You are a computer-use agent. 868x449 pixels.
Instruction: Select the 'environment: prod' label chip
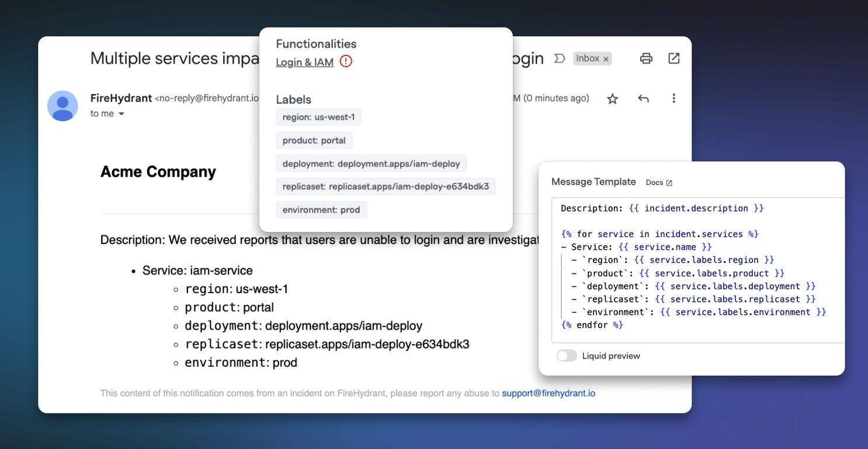click(x=321, y=210)
